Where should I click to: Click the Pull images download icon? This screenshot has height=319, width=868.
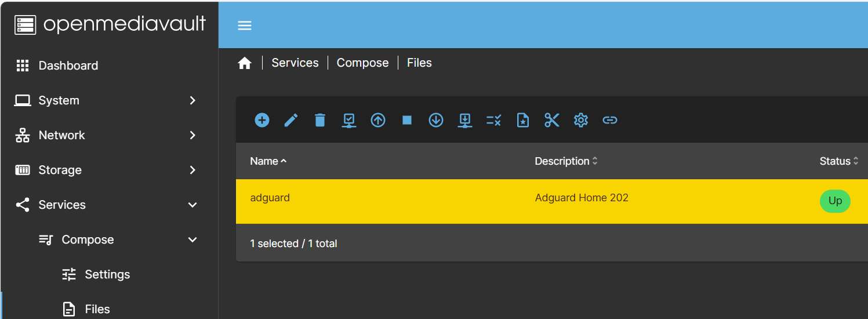(465, 120)
